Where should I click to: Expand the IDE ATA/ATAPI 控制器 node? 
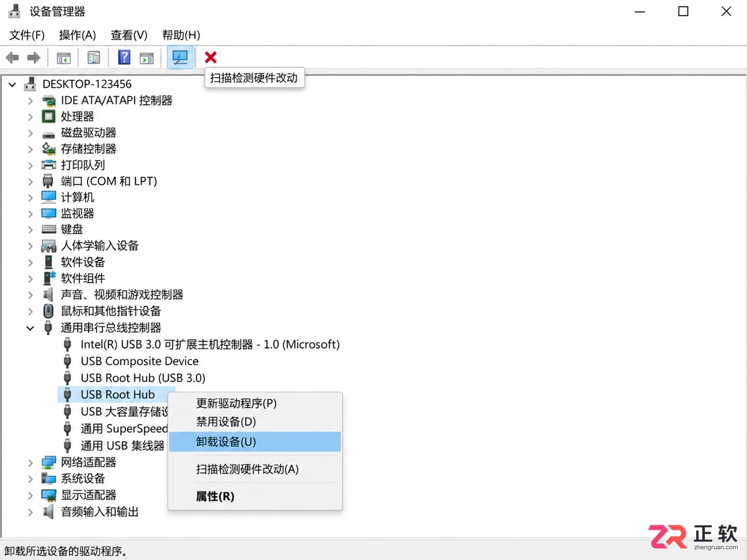[x=30, y=101]
